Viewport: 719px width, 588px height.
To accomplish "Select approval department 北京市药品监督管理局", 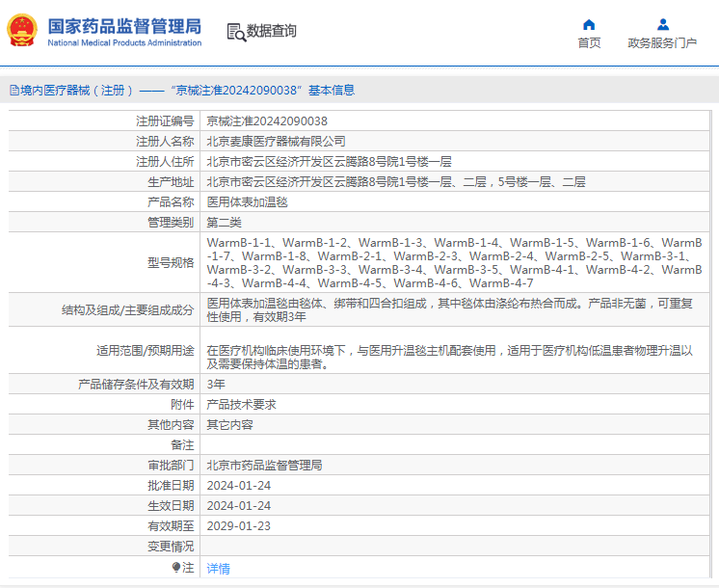I will 265,465.
